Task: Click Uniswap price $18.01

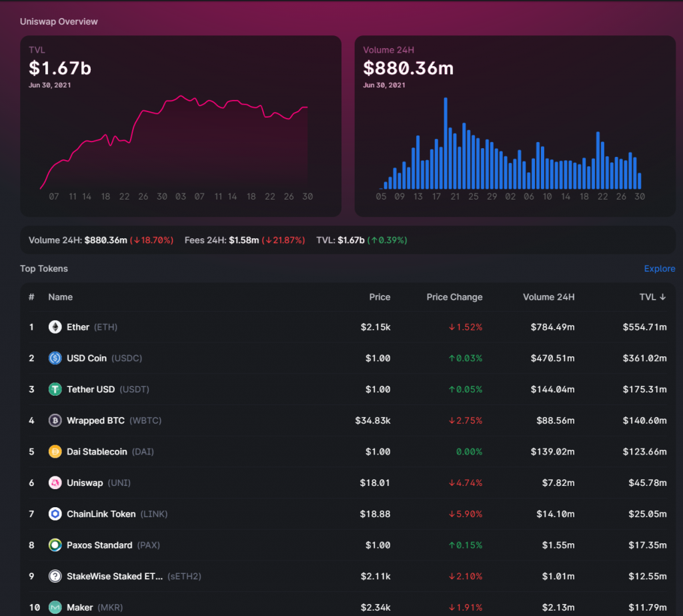Action: pyautogui.click(x=375, y=483)
